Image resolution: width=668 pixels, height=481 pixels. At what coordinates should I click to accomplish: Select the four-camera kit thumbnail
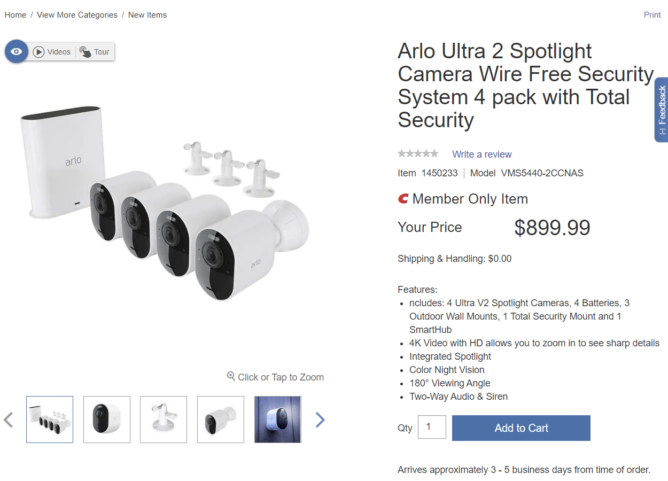[x=49, y=420]
